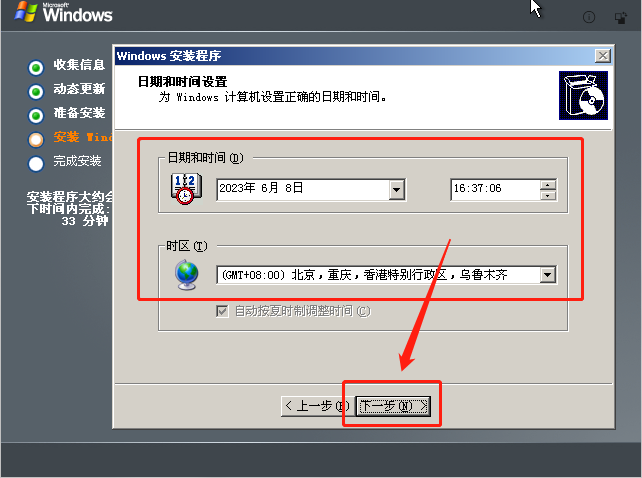Viewport: 642px width, 478px height.
Task: Click the 下一步 (N) button
Action: click(393, 406)
